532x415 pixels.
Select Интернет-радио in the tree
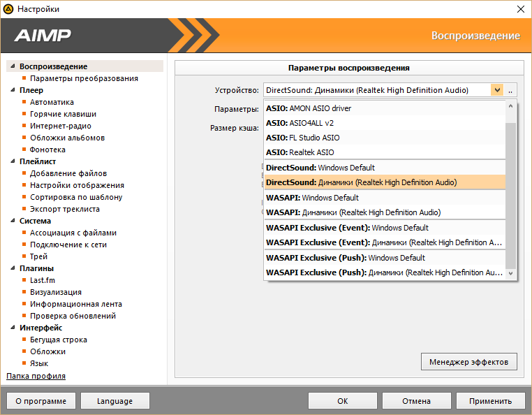[61, 126]
